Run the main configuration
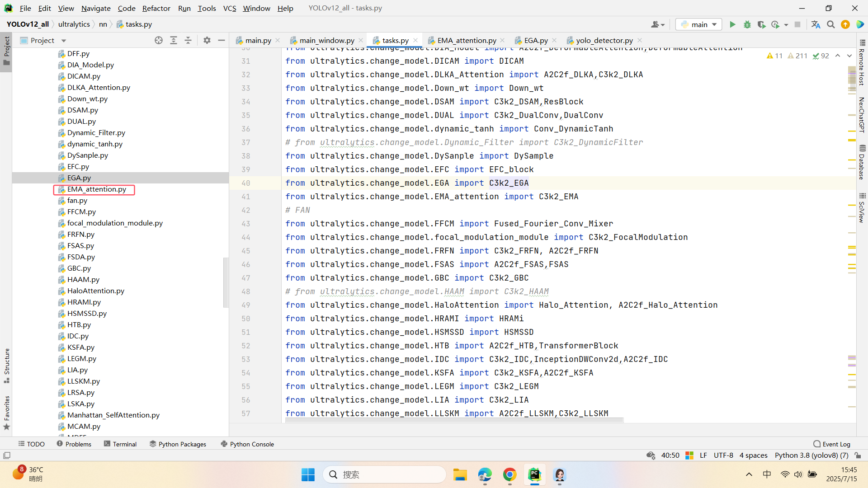868x488 pixels. [732, 24]
